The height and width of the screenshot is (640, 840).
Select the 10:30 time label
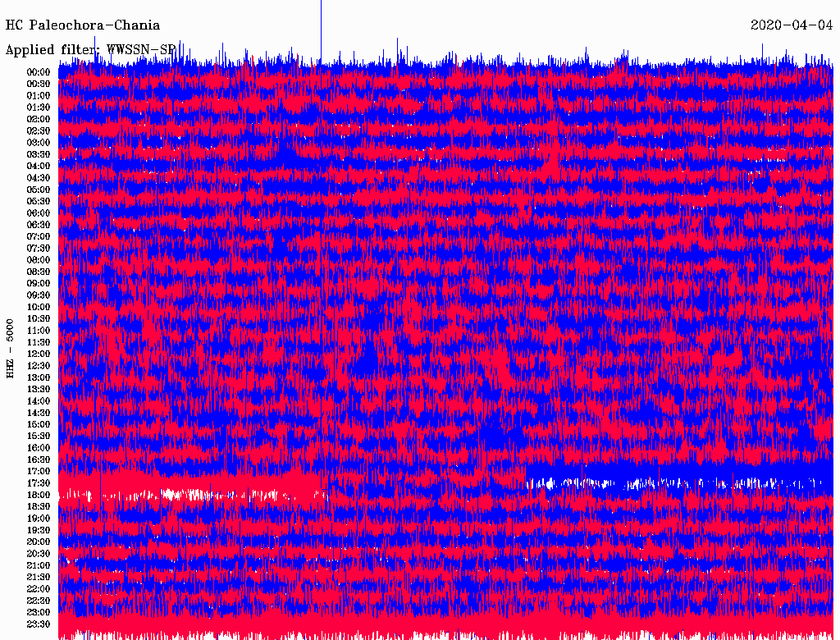pos(39,319)
